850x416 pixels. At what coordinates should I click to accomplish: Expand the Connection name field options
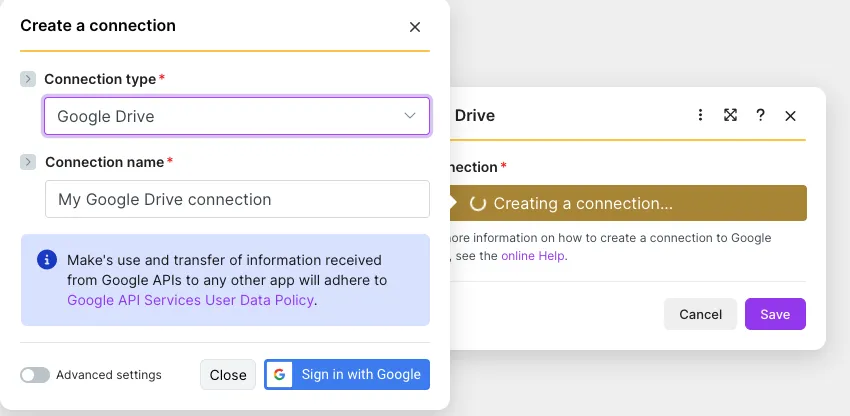(x=28, y=162)
